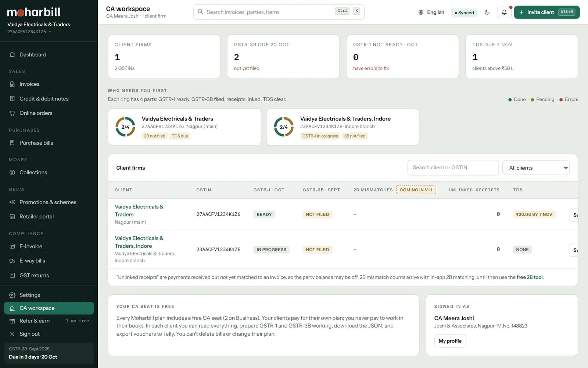Expand the GSTIN 27AACFV1234K1Z6 firm switcher
The height and width of the screenshot is (368, 588).
click(x=29, y=32)
